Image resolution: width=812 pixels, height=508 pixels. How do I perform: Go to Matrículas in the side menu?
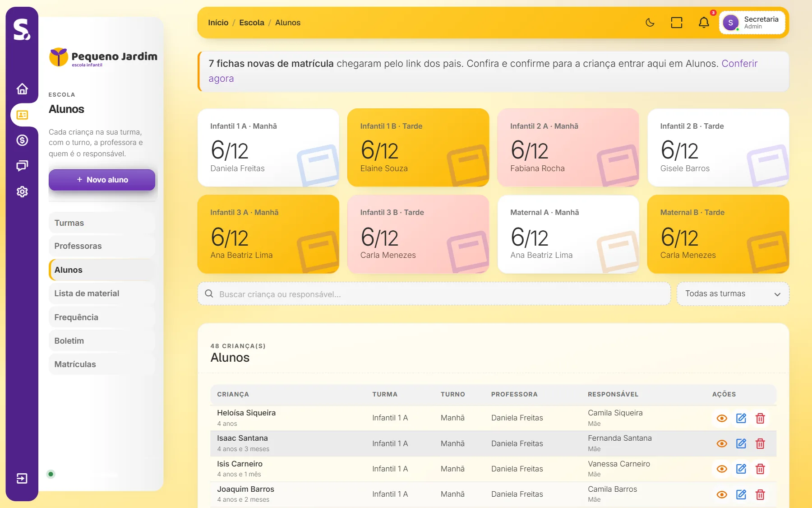pyautogui.click(x=102, y=364)
